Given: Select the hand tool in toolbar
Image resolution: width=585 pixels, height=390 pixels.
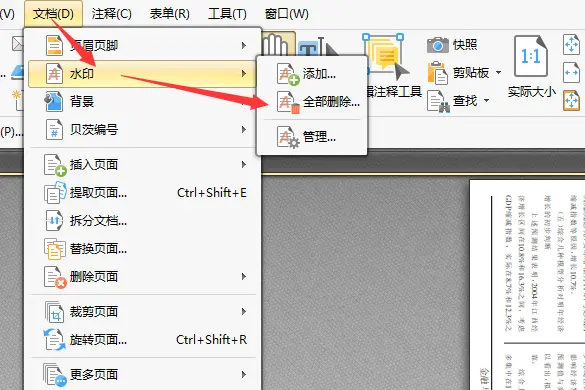Looking at the screenshot, I should [278, 44].
